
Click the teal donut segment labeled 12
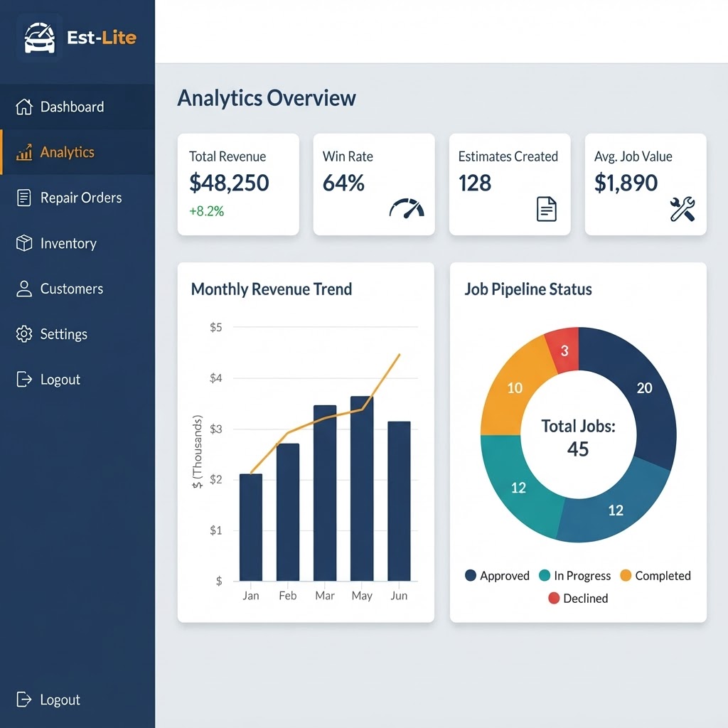coord(518,488)
